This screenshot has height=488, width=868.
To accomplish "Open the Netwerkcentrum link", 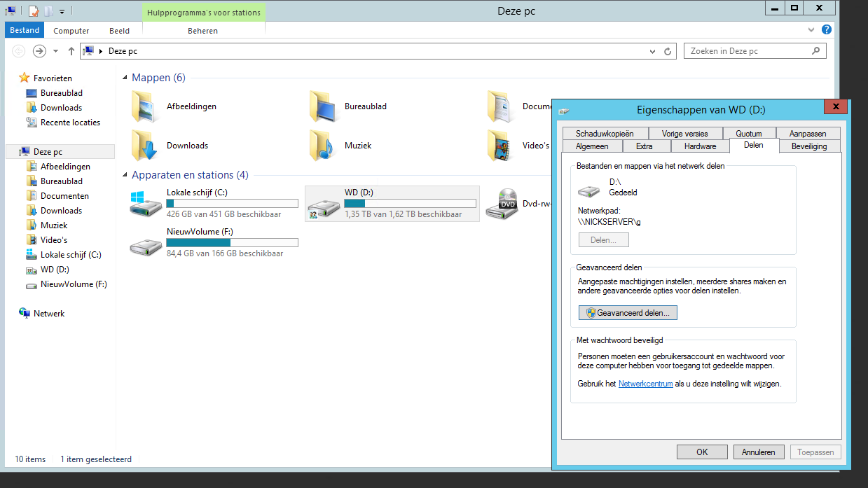I will [645, 384].
